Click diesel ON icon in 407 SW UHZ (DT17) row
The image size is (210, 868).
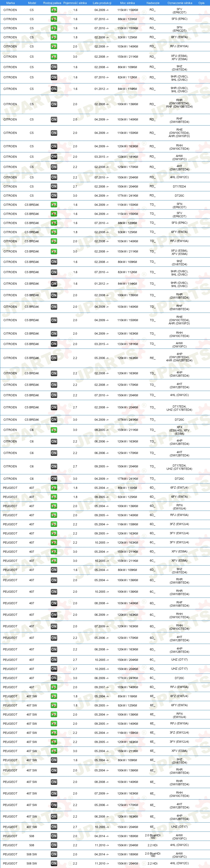pos(54,827)
